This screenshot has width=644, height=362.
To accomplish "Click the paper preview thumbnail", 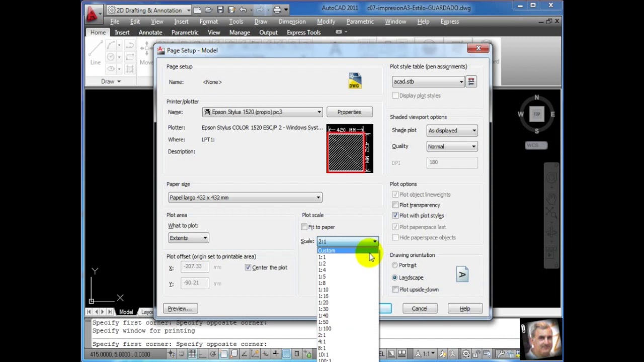I will tap(350, 149).
